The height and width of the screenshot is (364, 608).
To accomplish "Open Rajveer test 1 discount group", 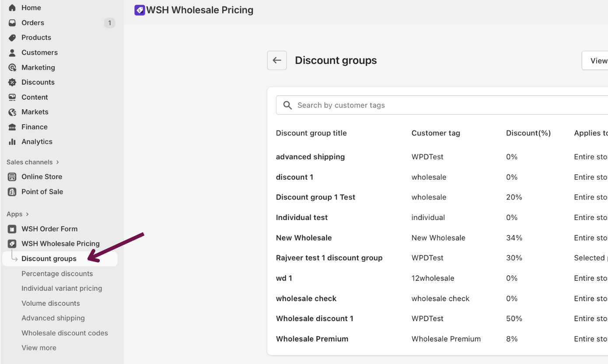I will click(329, 258).
